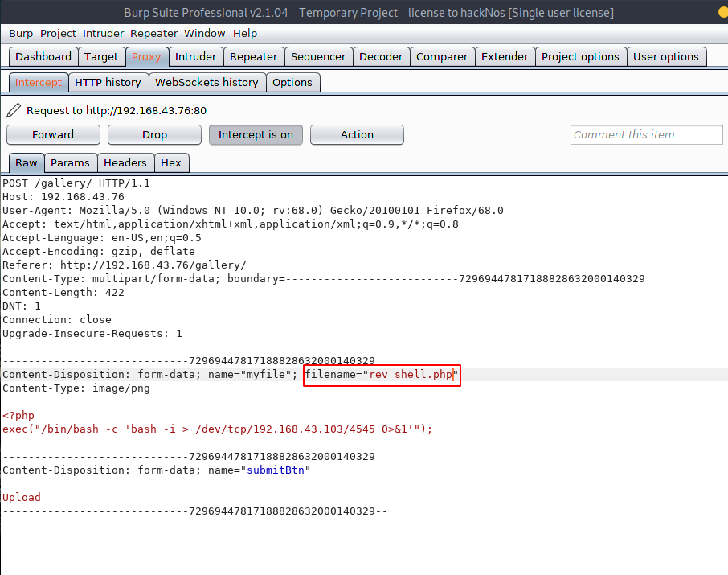This screenshot has height=575, width=728.
Task: Drop the intercepted request
Action: 154,135
